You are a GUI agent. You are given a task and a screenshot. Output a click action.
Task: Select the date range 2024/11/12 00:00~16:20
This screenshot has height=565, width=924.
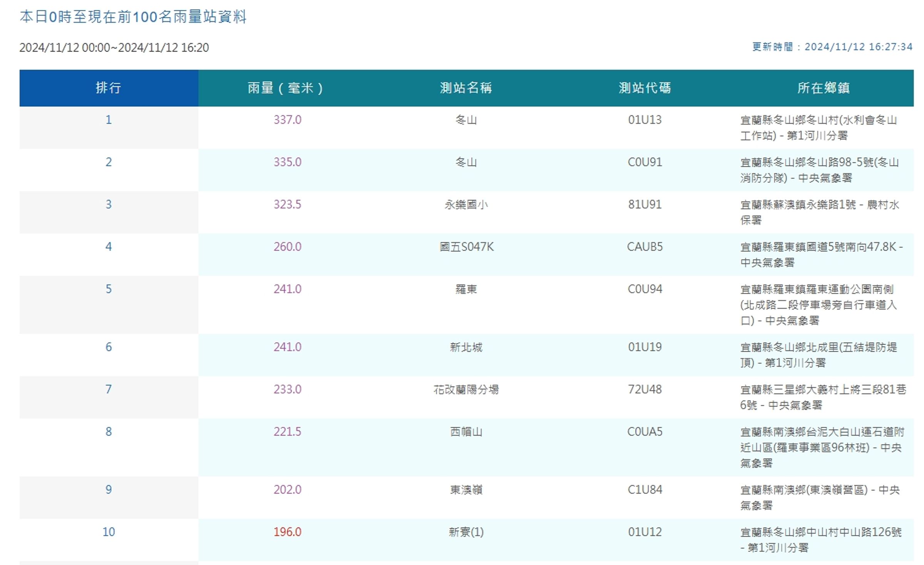pyautogui.click(x=114, y=47)
